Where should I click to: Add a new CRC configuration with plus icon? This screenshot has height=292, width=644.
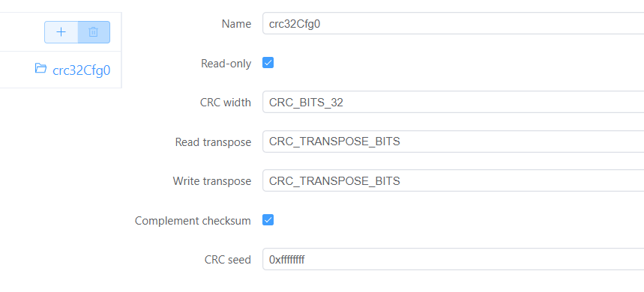(61, 32)
